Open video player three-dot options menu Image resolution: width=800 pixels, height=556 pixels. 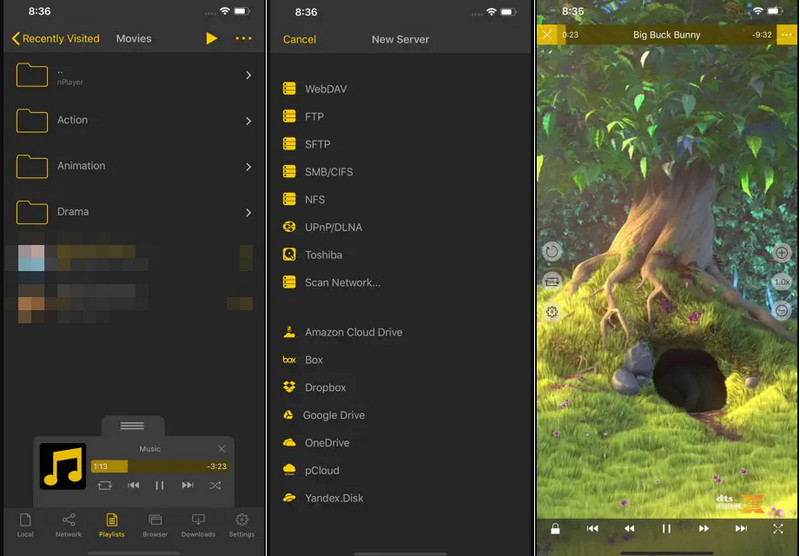coord(786,35)
